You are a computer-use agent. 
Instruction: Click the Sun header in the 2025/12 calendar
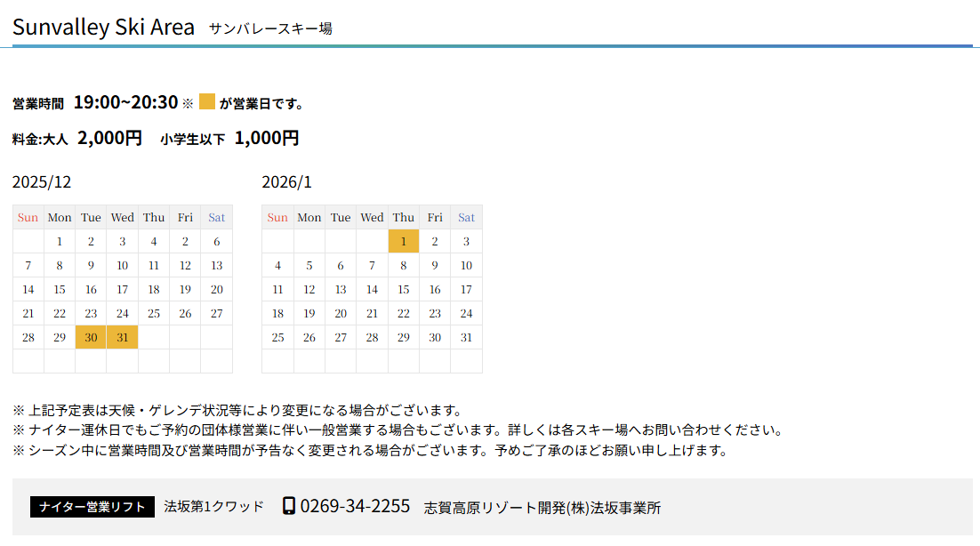[28, 217]
